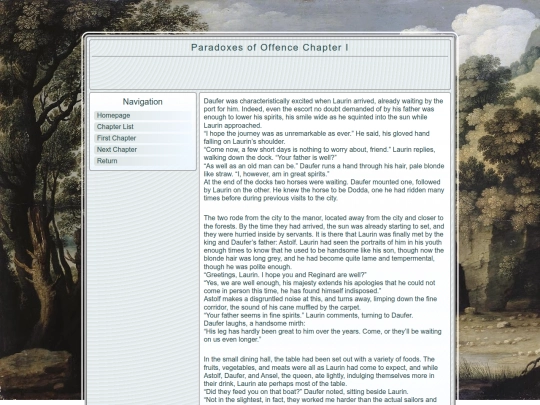540x405 pixels.
Task: Click the line 'Did they feed you on that boat?'
Action: coord(306,392)
